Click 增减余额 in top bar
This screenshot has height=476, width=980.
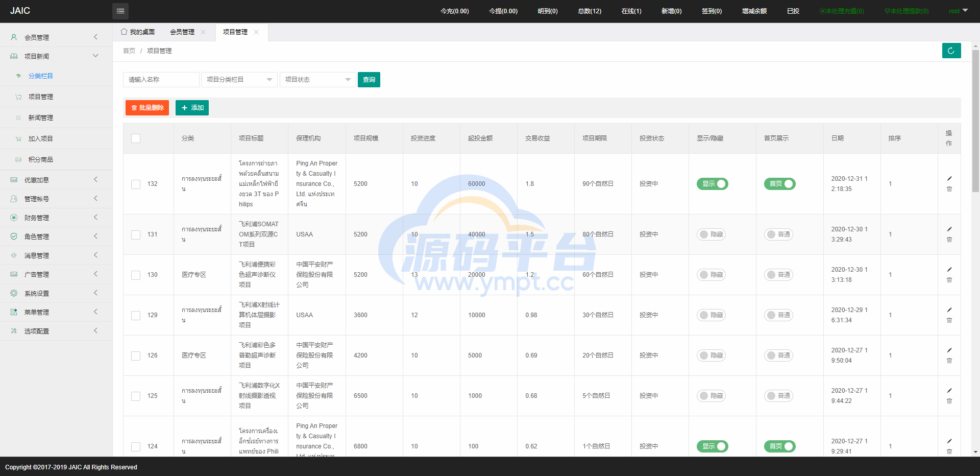[x=754, y=11]
